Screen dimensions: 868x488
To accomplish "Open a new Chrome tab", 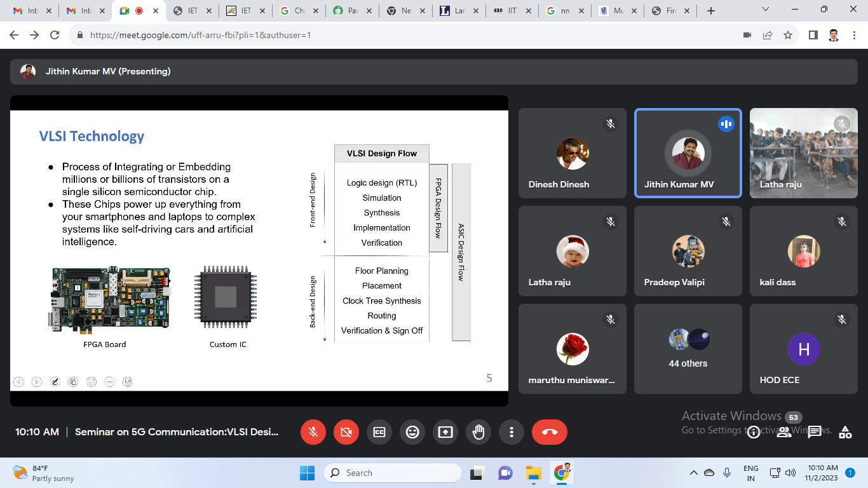I will coord(711,11).
